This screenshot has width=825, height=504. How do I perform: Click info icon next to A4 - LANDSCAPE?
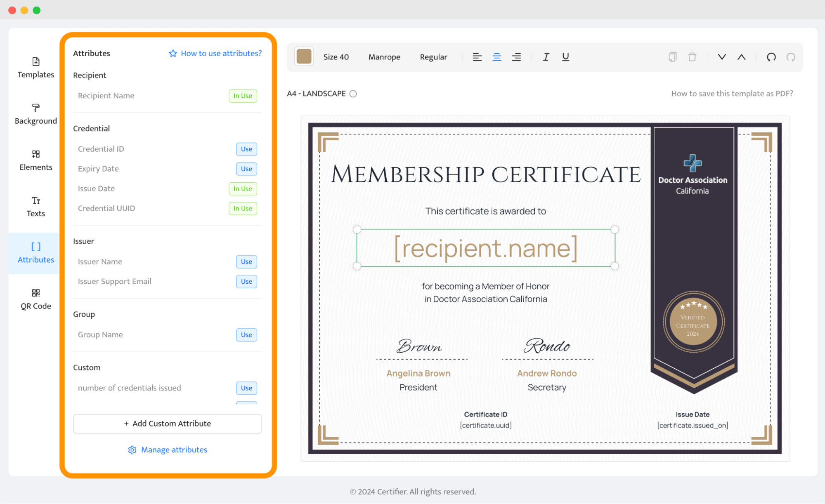click(353, 94)
